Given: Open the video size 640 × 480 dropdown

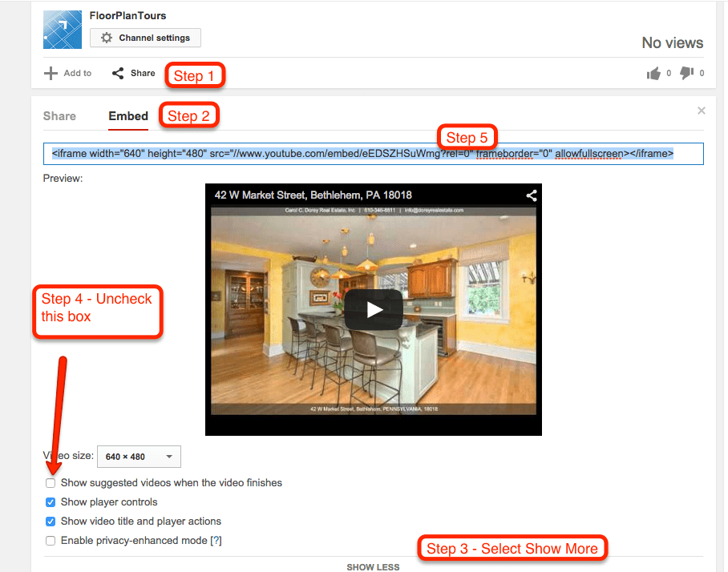Looking at the screenshot, I should (x=139, y=457).
